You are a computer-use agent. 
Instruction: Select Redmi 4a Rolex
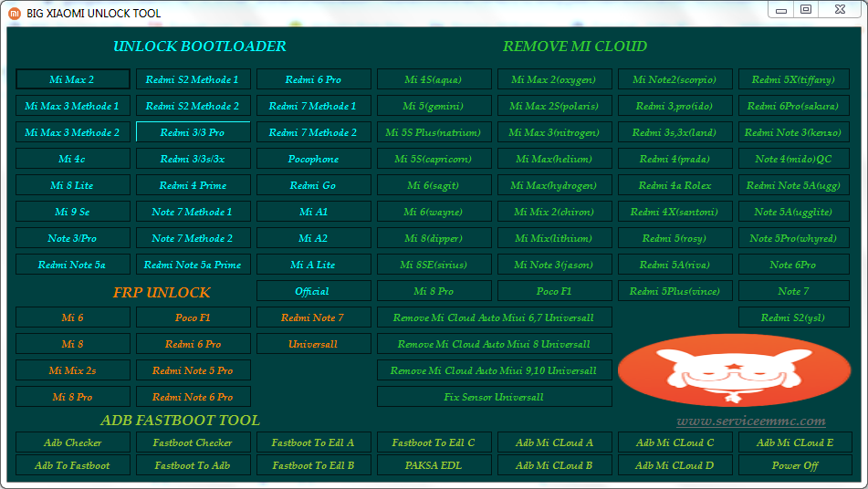pyautogui.click(x=675, y=185)
